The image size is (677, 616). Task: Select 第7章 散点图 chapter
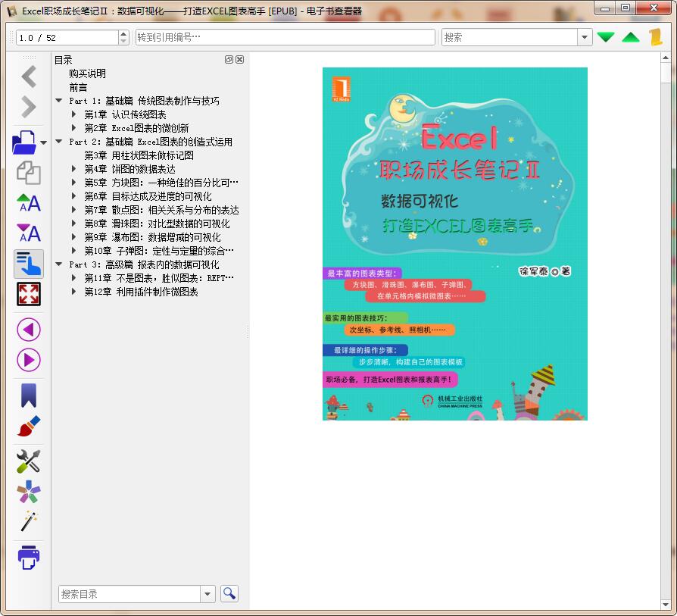[161, 210]
